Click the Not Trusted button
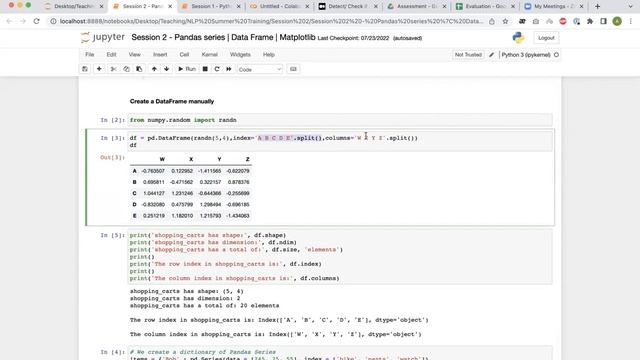640x360 pixels. 468,55
